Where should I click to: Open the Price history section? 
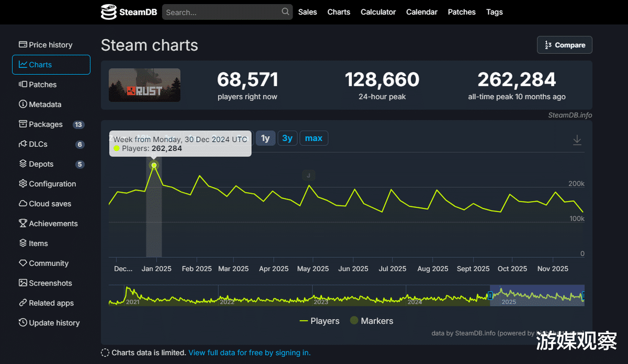point(51,45)
